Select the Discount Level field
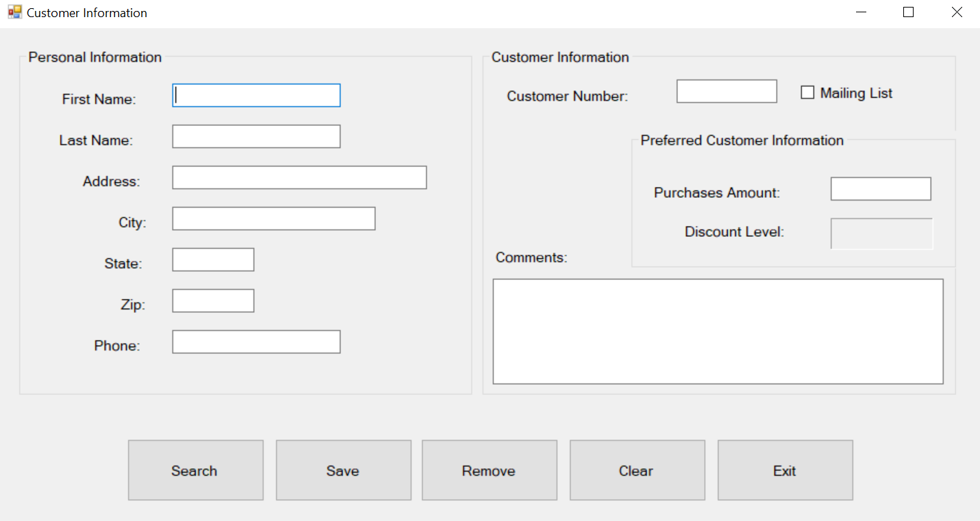 (881, 233)
